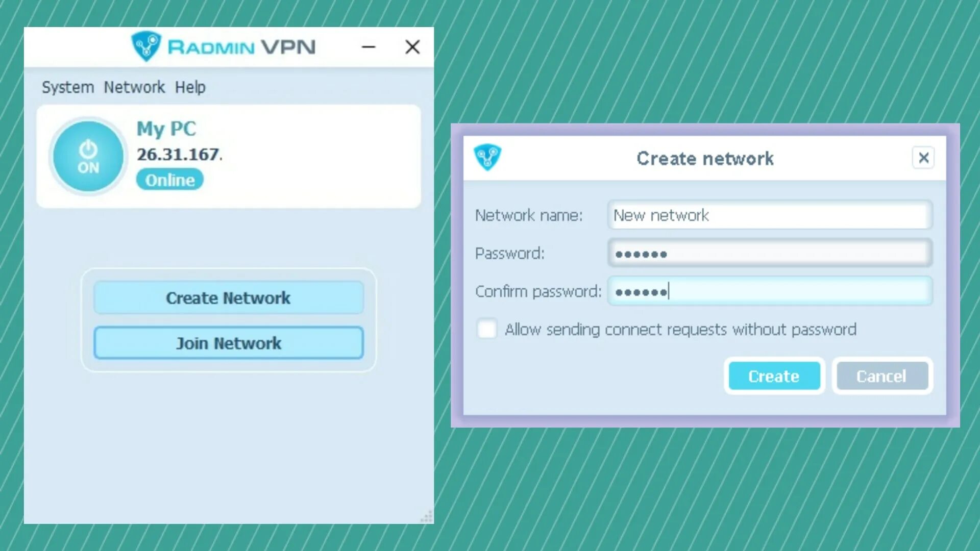The image size is (980, 551).
Task: Click the minimize window button
Action: pyautogui.click(x=370, y=46)
